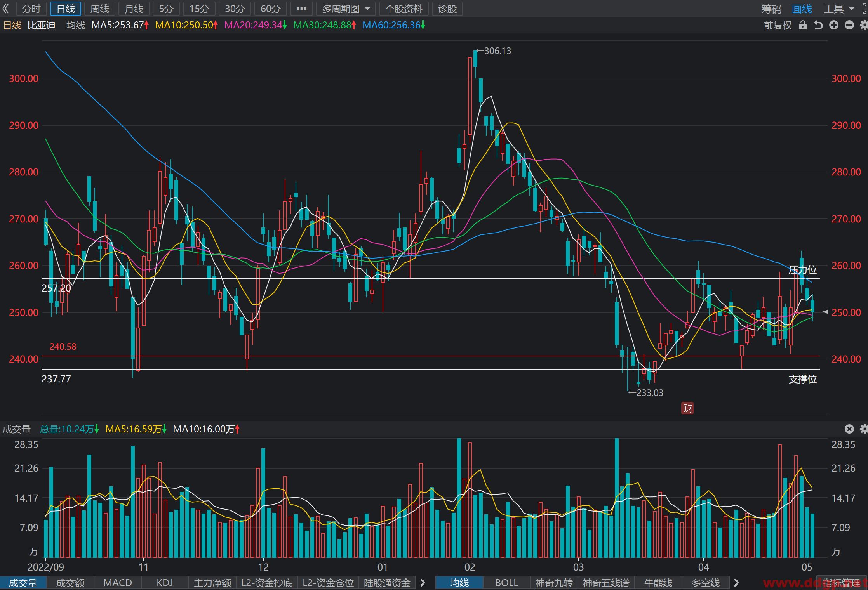This screenshot has height=590, width=868.
Task: Close the 成交量 volume panel
Action: coord(849,429)
